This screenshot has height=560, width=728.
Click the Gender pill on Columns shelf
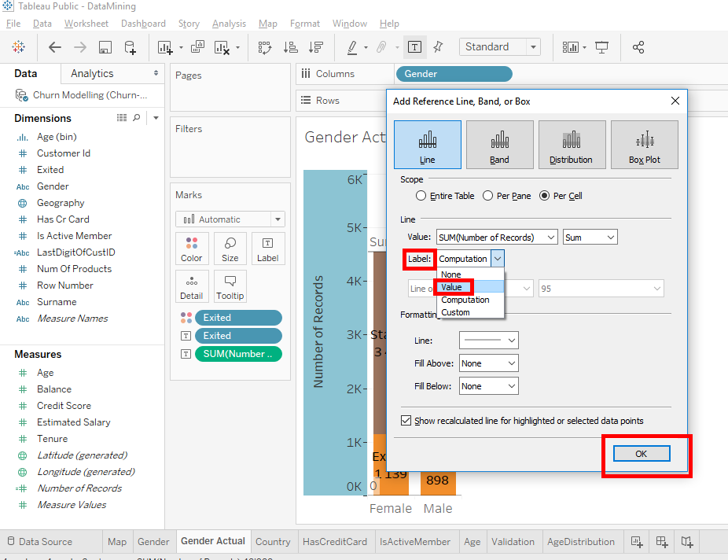tap(454, 74)
